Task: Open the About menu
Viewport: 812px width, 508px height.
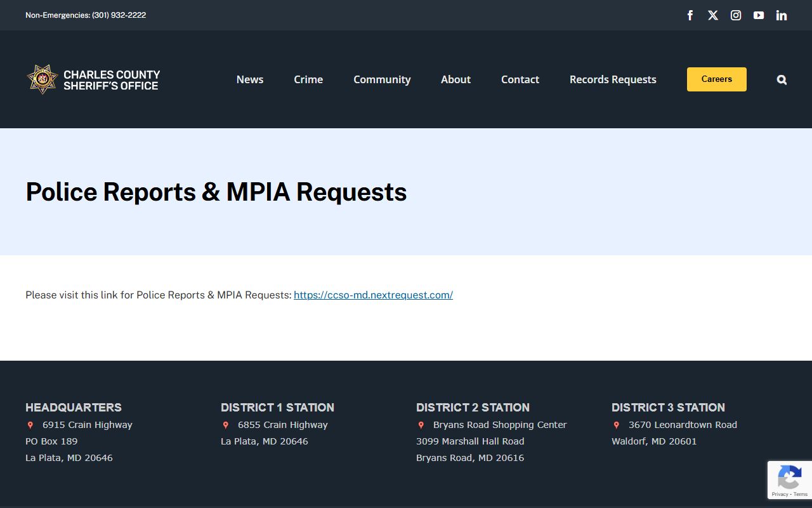Action: 455,79
